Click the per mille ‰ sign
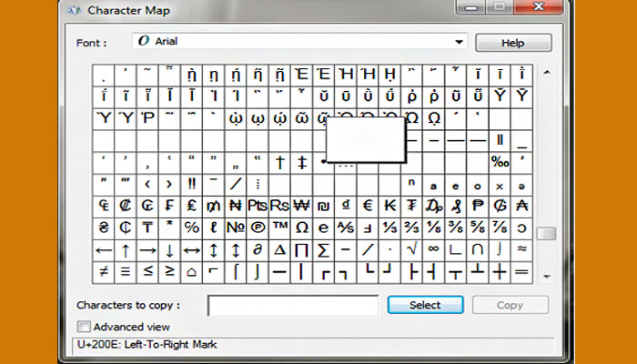 [x=500, y=162]
